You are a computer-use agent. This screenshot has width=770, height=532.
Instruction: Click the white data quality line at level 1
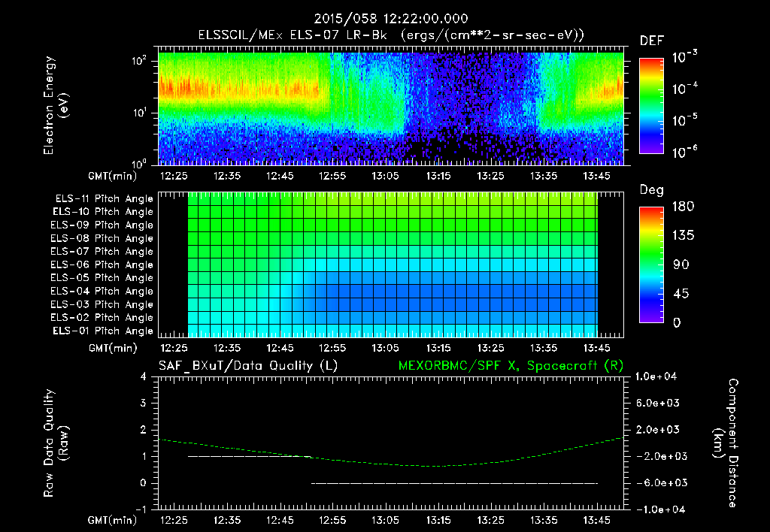250,456
